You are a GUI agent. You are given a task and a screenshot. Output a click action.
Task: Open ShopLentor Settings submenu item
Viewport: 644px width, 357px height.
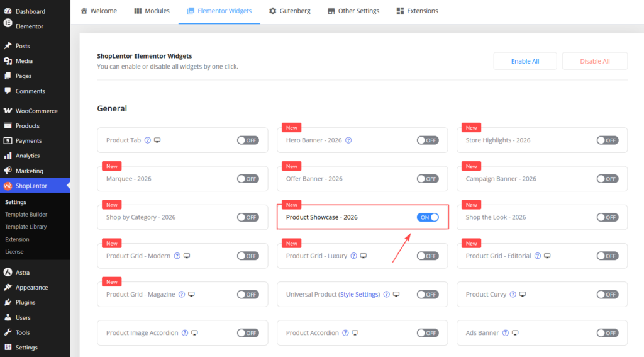[16, 202]
